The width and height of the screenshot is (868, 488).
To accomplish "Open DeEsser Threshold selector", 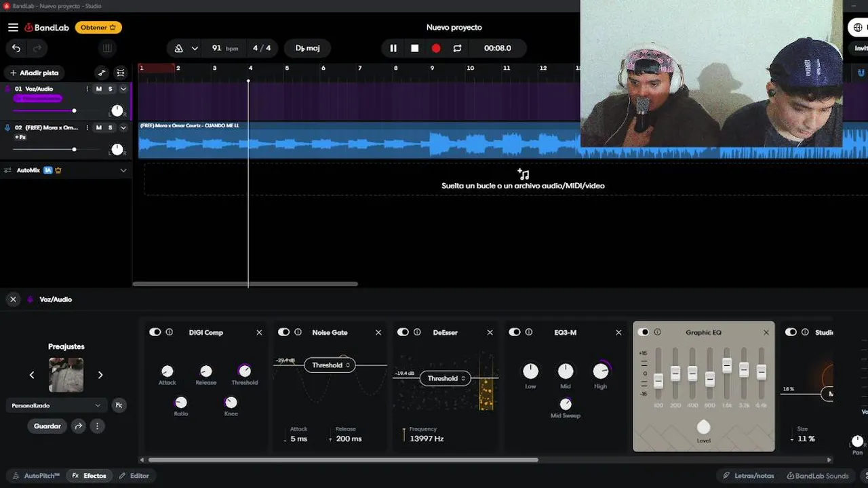I will [445, 378].
